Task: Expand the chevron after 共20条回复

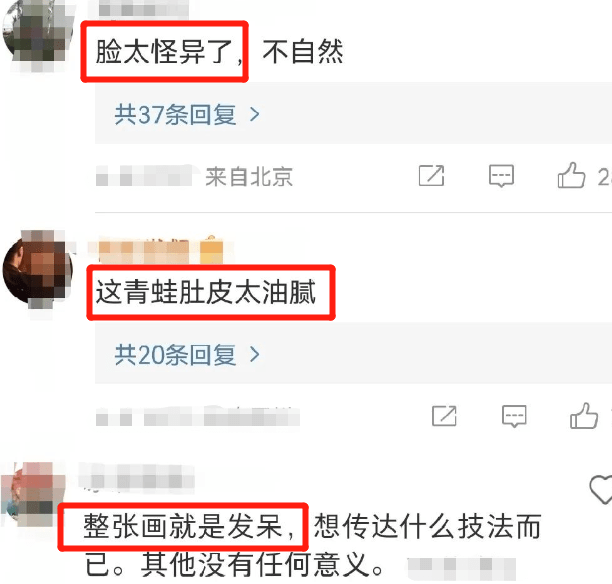Action: click(254, 354)
